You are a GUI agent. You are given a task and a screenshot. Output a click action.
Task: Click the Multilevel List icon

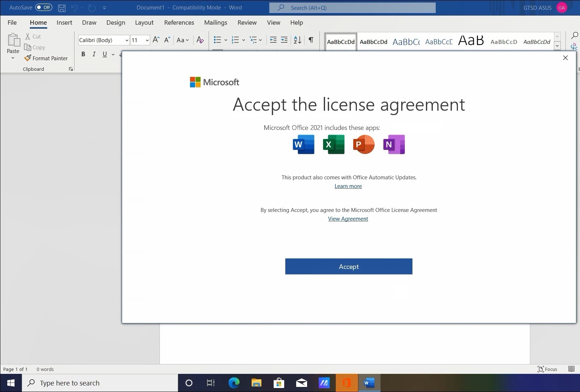pyautogui.click(x=253, y=40)
